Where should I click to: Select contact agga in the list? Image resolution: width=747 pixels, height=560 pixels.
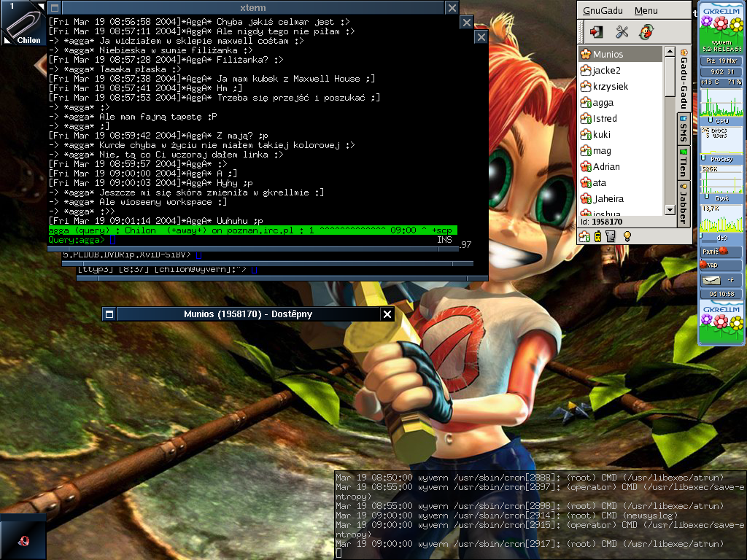(x=603, y=103)
